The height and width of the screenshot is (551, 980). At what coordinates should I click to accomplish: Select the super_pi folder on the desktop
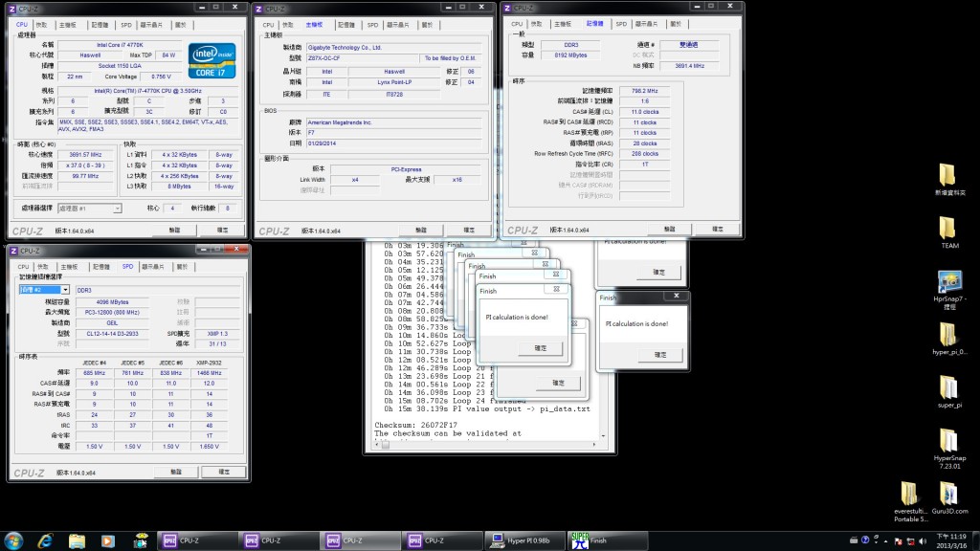(x=949, y=391)
